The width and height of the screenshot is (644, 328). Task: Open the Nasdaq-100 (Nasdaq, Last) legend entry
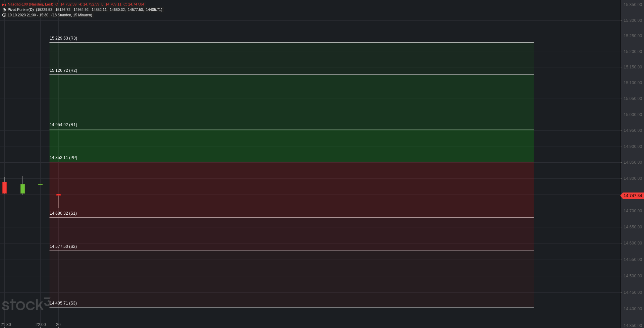tap(31, 4)
